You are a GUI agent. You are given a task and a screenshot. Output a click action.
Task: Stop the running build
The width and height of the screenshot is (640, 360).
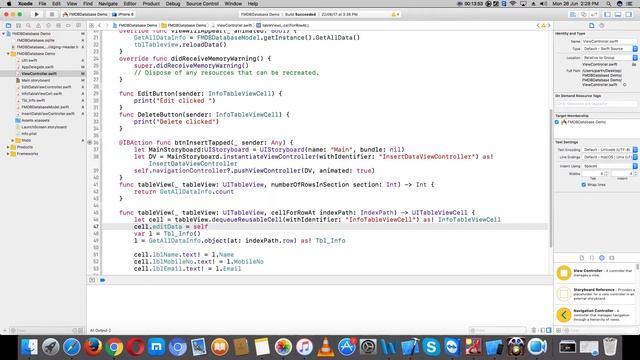(x=51, y=14)
